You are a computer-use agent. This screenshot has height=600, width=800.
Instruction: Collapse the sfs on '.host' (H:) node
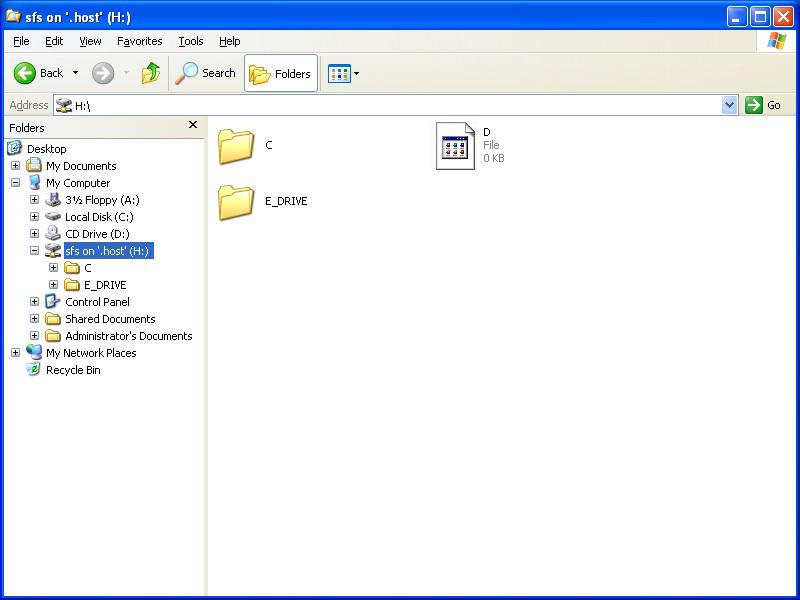point(34,251)
